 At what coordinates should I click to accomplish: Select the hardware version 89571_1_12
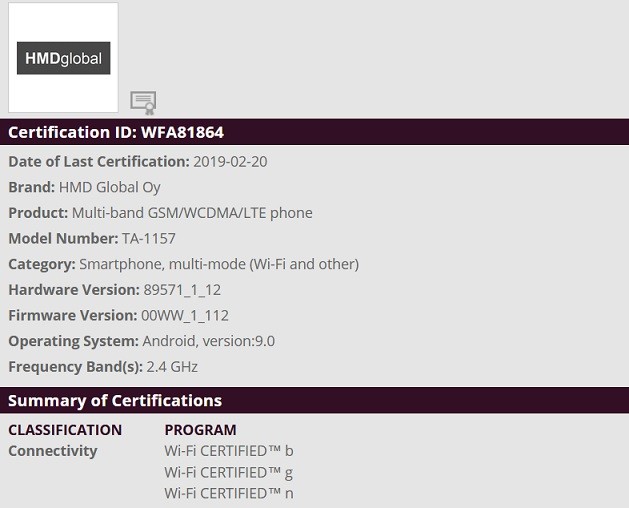coord(182,290)
